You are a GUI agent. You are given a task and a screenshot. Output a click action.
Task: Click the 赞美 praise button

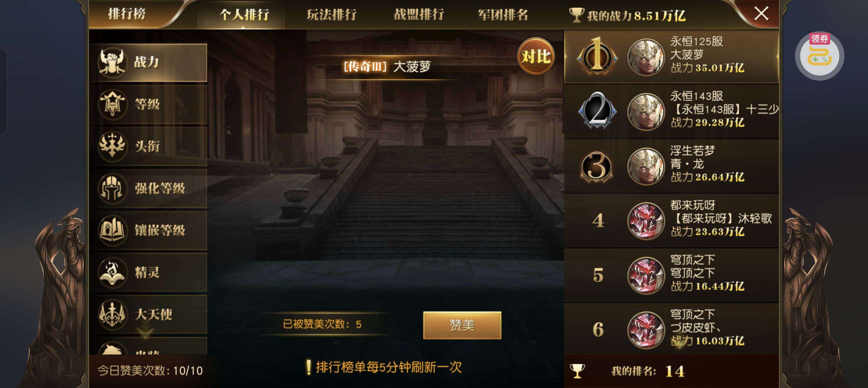pos(462,325)
